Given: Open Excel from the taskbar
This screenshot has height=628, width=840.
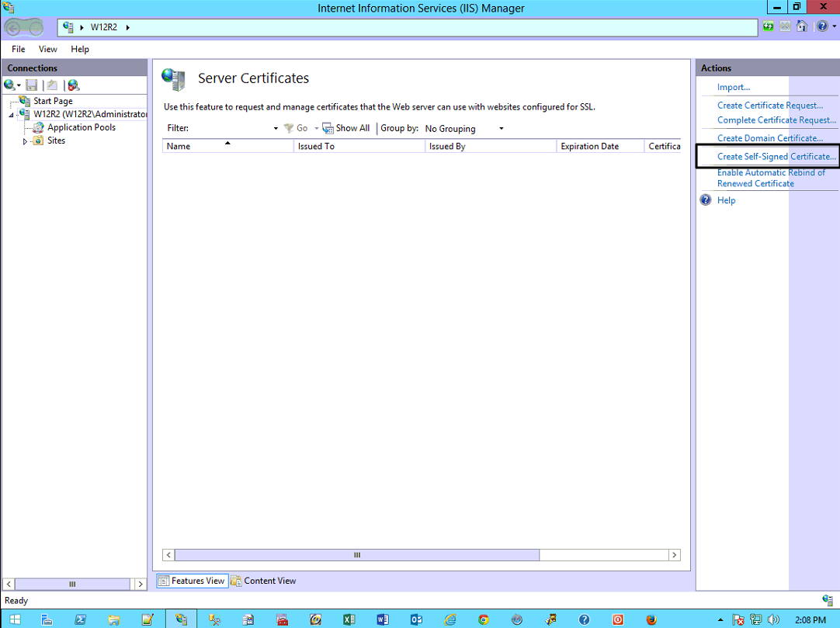Looking at the screenshot, I should point(349,619).
